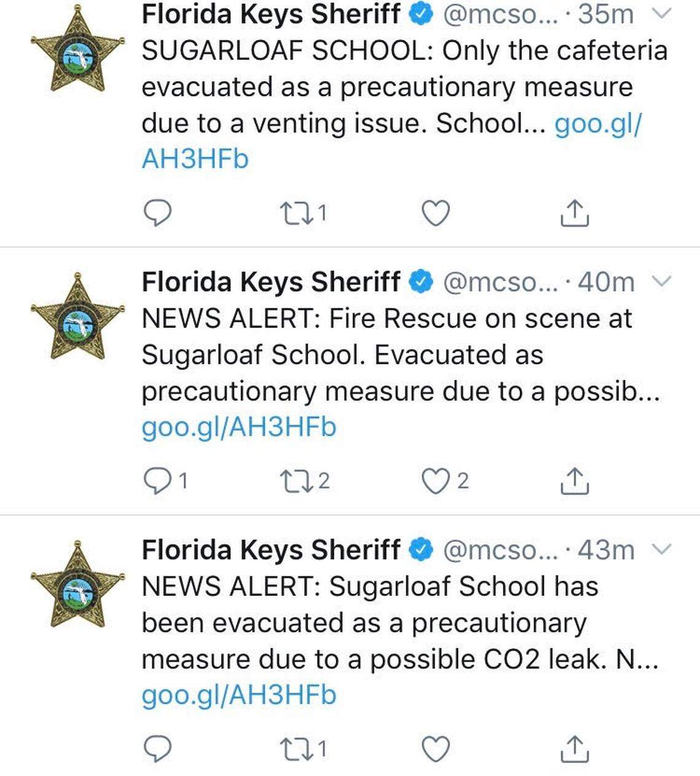Retweet the 40m Fire Rescue tweet

tap(290, 480)
